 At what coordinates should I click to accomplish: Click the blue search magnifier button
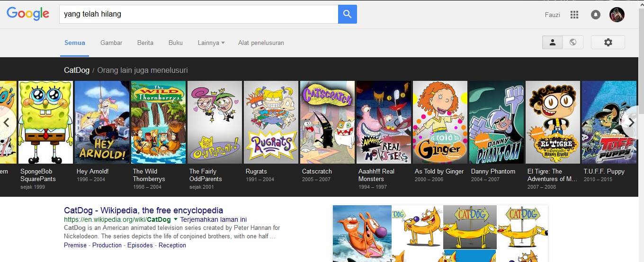coord(347,14)
